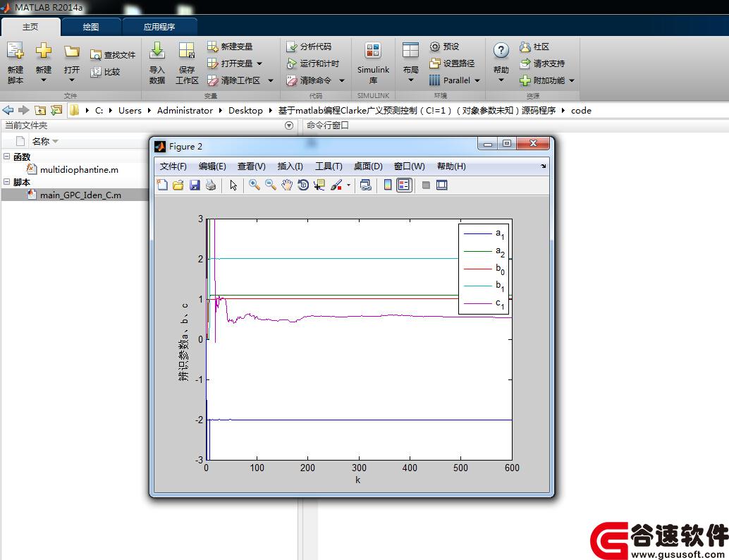This screenshot has height=560, width=729.
Task: Click 预设 Preferences gear button
Action: 444,47
